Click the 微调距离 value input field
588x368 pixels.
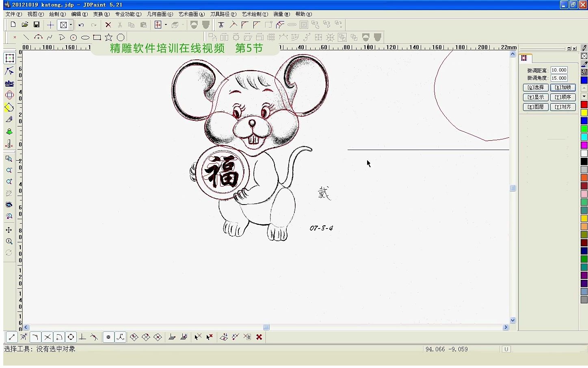click(558, 70)
